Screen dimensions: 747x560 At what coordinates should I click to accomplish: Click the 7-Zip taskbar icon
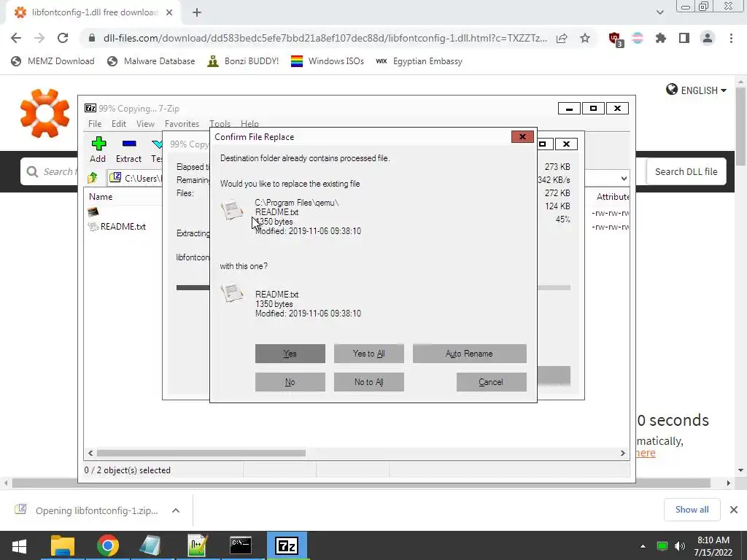[287, 545]
